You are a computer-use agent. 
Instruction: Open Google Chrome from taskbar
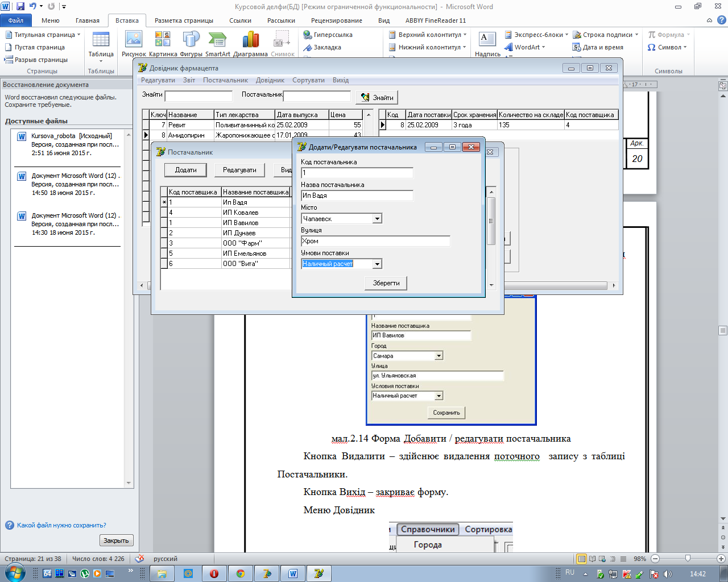tap(241, 573)
